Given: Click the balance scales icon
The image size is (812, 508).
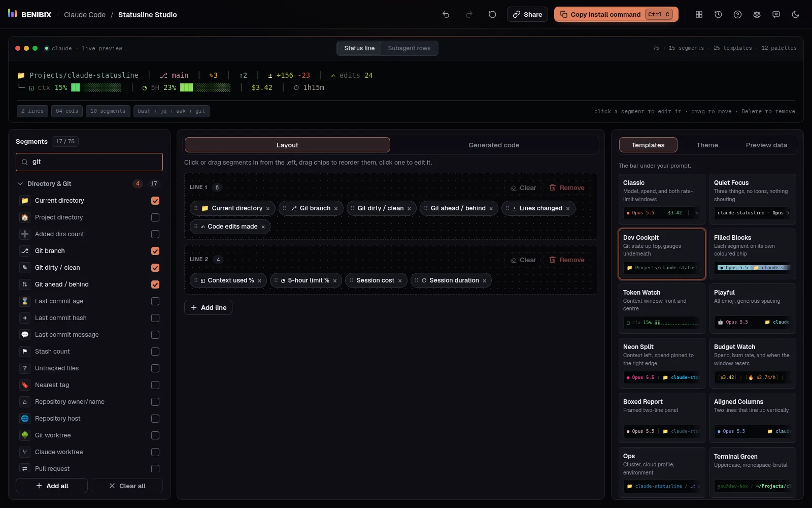Looking at the screenshot, I should tap(757, 15).
